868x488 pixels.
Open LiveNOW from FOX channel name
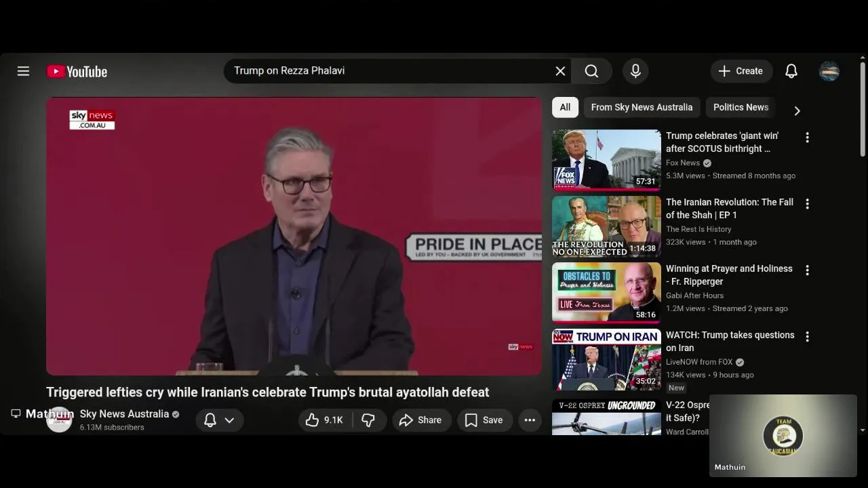699,362
